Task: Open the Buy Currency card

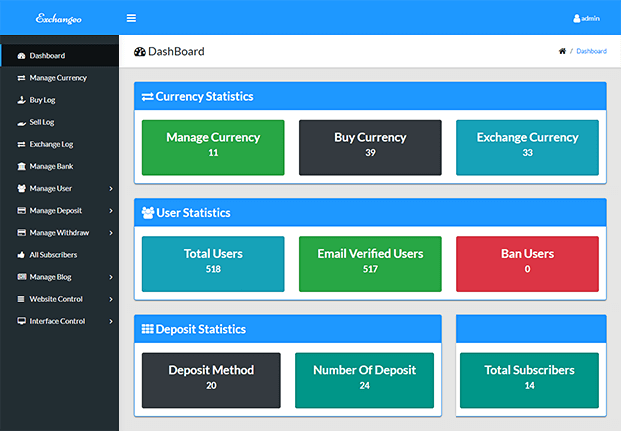Action: point(370,147)
